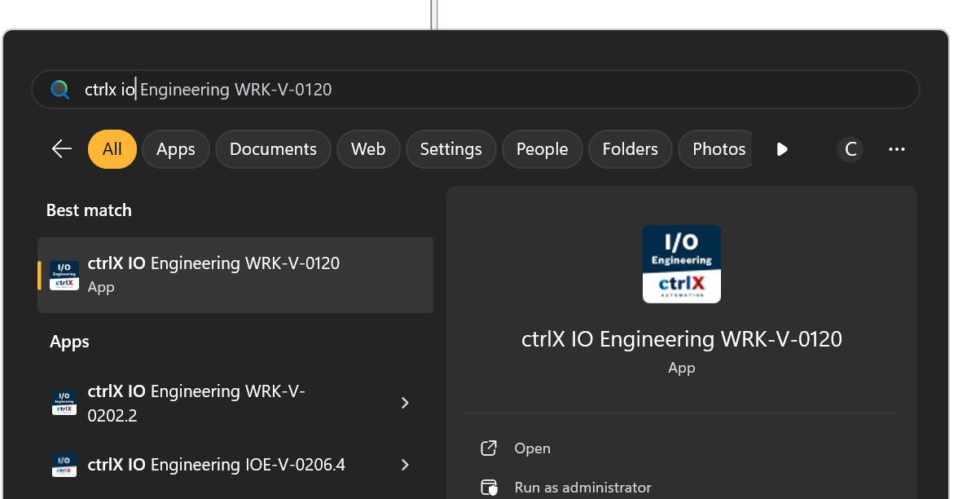Select the All filter tab

(x=112, y=149)
